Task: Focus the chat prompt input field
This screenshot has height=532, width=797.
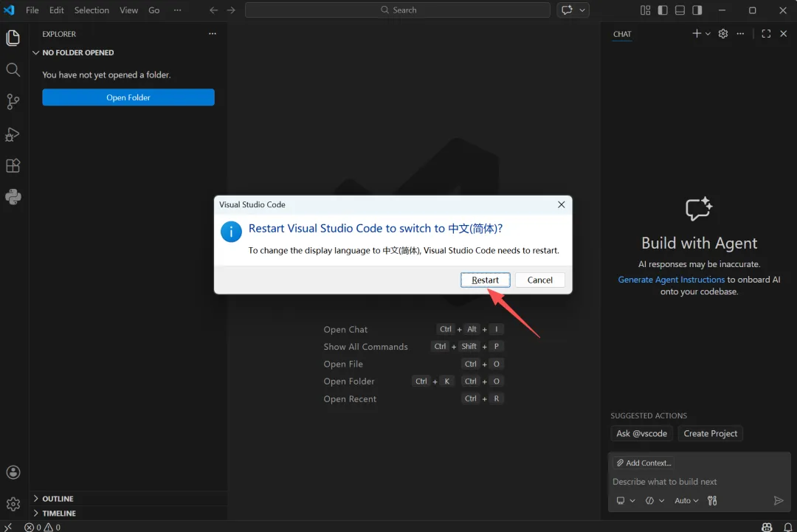Action: (699, 482)
